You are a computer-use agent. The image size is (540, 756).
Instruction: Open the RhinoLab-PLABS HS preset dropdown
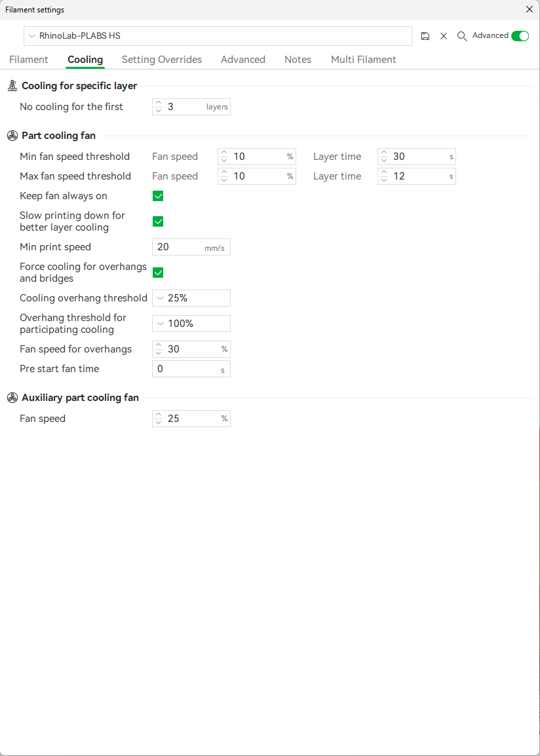[x=218, y=36]
